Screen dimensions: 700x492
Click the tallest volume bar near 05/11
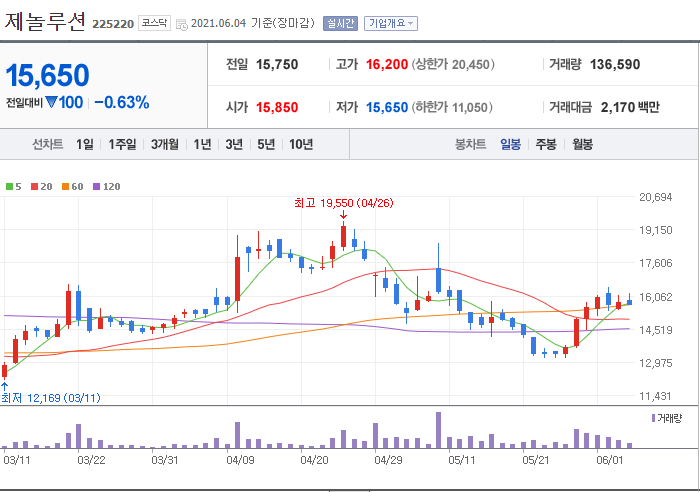[438, 430]
